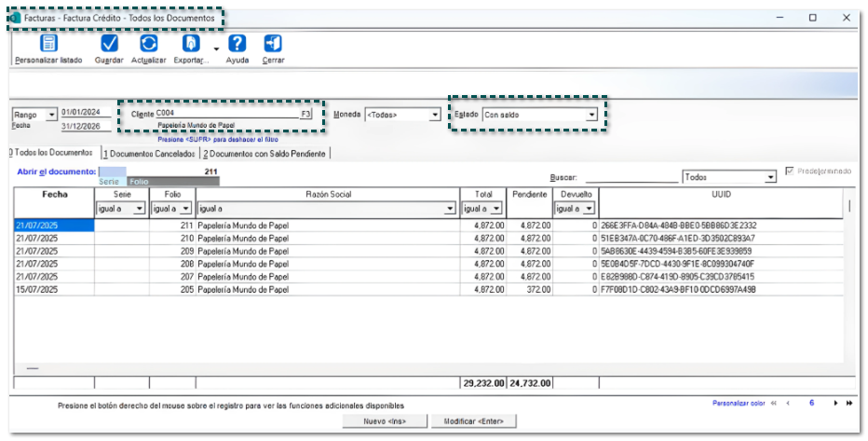Open the Rango date filter dropdown

tap(50, 115)
